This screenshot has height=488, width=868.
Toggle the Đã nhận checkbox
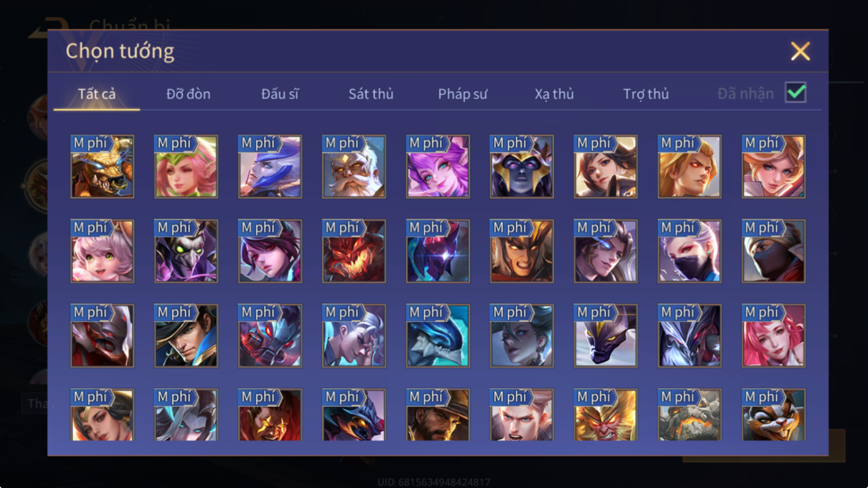coord(796,92)
